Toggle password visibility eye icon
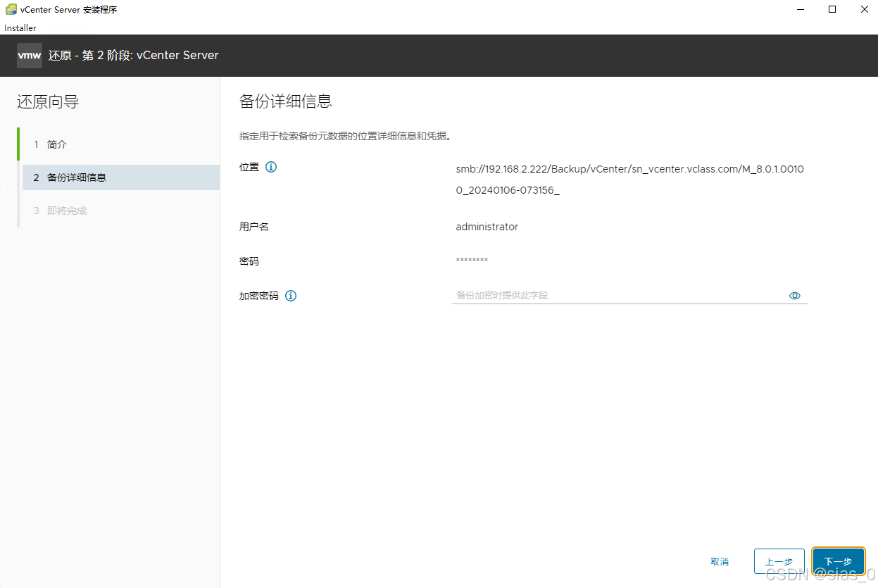The image size is (878, 588). (795, 296)
